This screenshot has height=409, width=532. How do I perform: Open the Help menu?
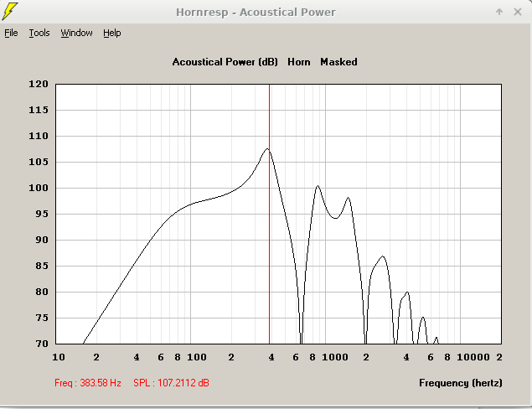tap(112, 33)
